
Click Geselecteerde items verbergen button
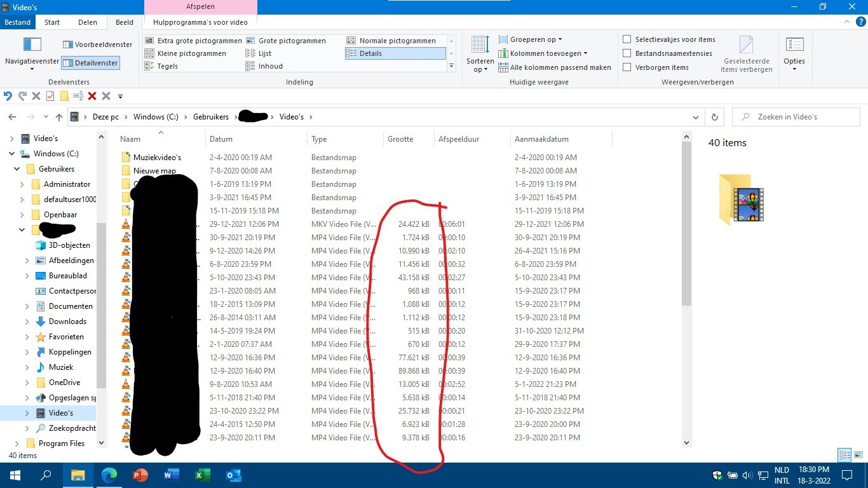point(746,54)
